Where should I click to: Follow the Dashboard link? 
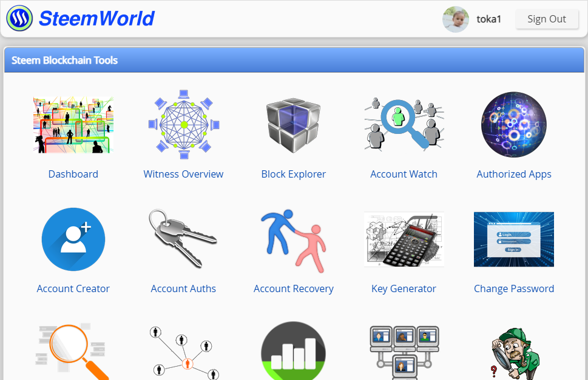(x=73, y=174)
